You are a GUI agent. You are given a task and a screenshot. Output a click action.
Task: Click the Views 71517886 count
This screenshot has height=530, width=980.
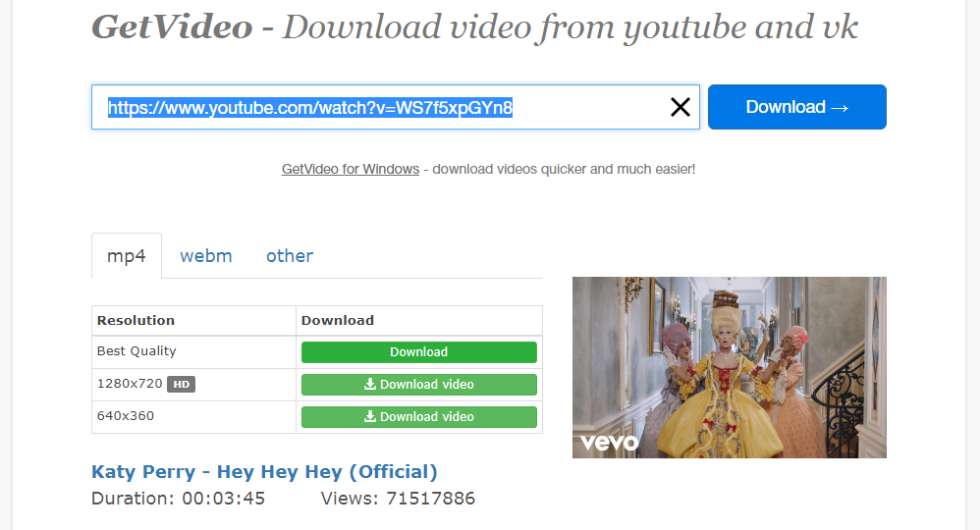[398, 499]
